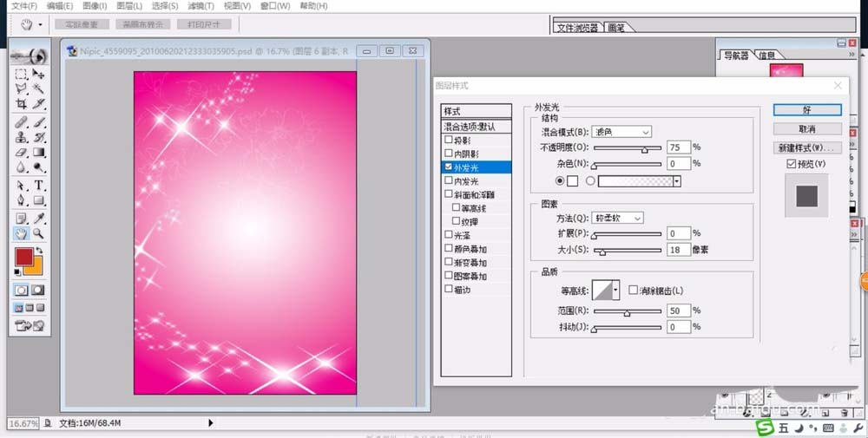
Task: Click the IME soft keyboard icon
Action: 829,428
